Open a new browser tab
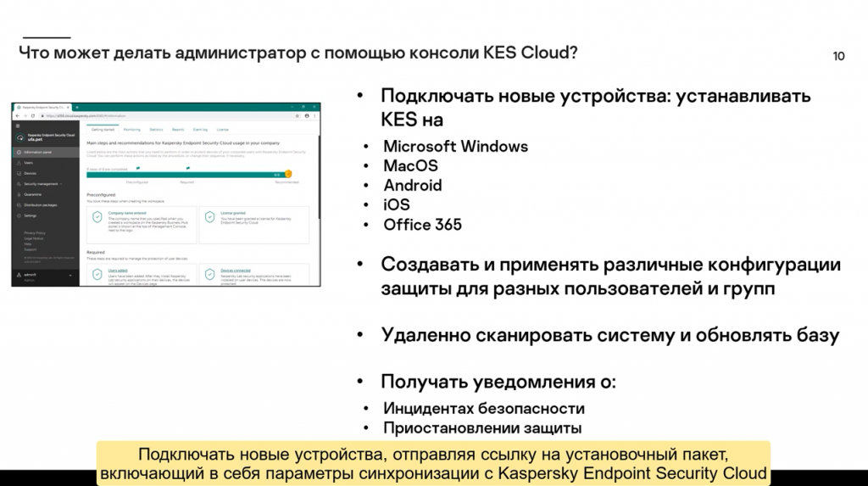The width and height of the screenshot is (868, 486). 77,108
